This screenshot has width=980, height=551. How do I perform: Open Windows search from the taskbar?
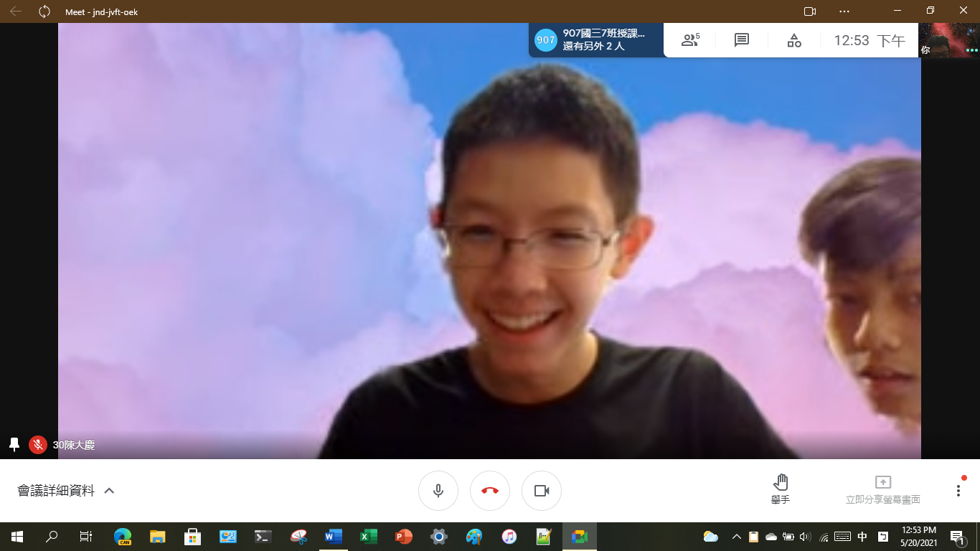pos(52,537)
